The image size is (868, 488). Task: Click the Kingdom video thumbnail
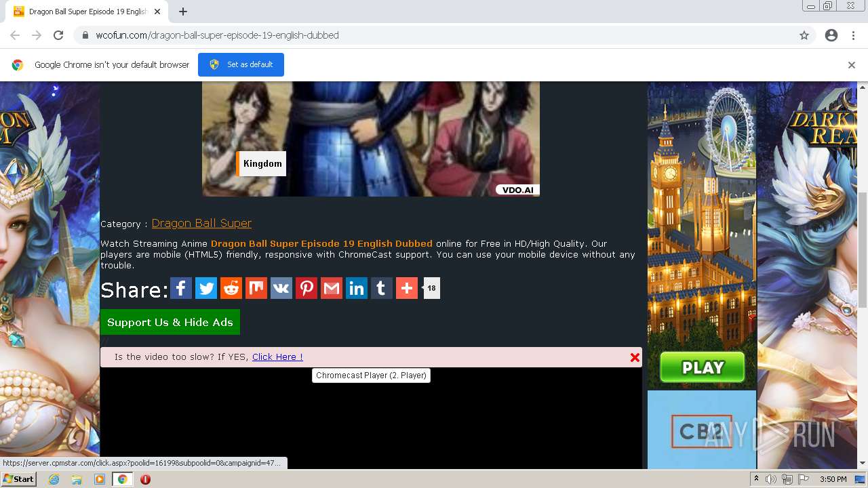tap(371, 139)
